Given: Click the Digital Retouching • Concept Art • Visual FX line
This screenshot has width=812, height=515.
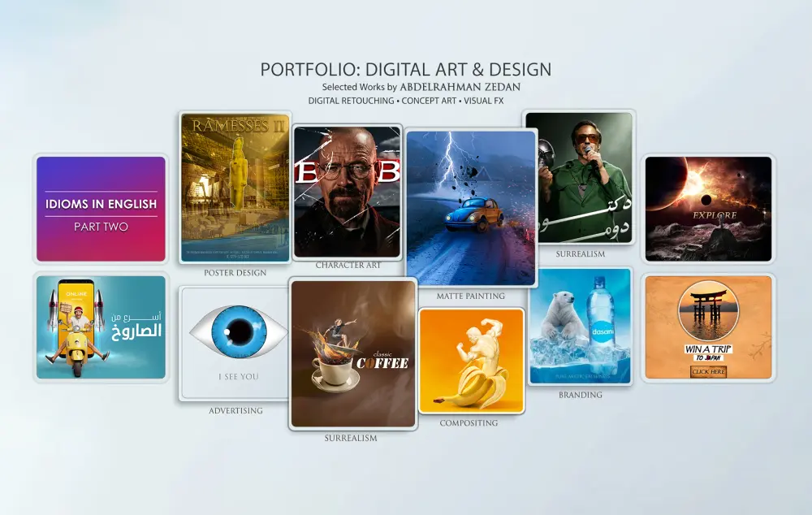Looking at the screenshot, I should pyautogui.click(x=405, y=101).
